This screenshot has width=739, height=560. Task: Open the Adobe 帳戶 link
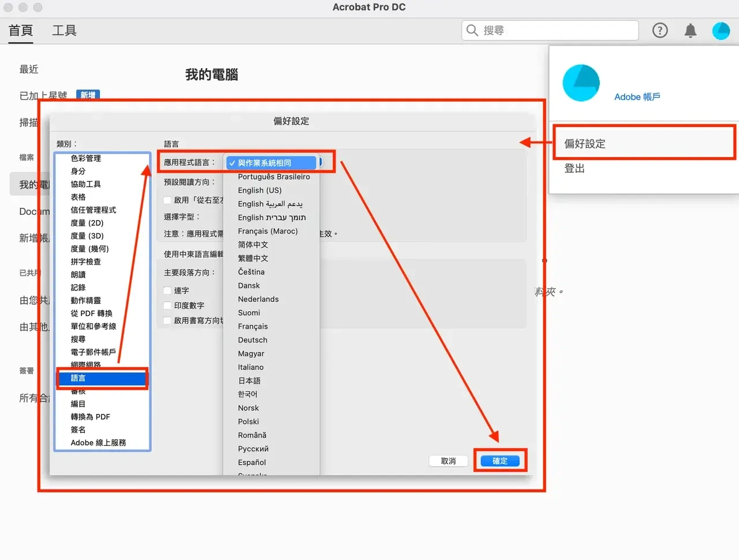point(637,97)
